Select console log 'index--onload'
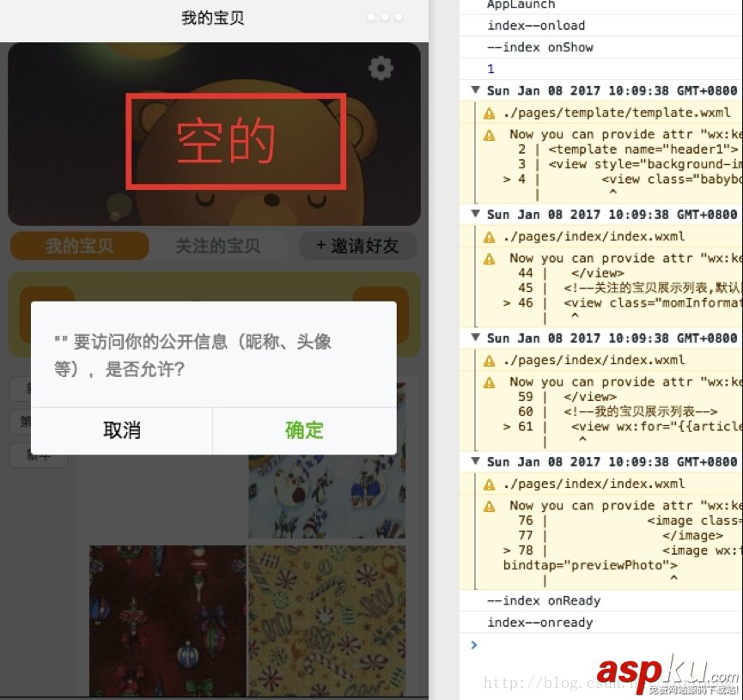The height and width of the screenshot is (700, 743). (x=536, y=26)
